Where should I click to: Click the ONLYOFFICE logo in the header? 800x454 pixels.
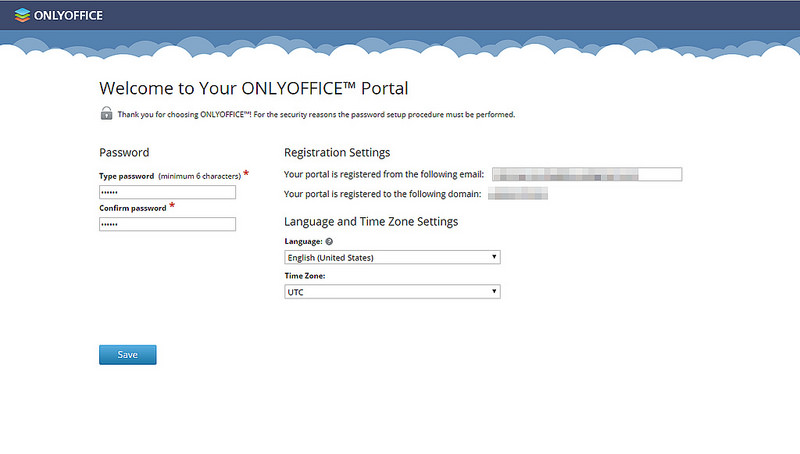coord(59,15)
